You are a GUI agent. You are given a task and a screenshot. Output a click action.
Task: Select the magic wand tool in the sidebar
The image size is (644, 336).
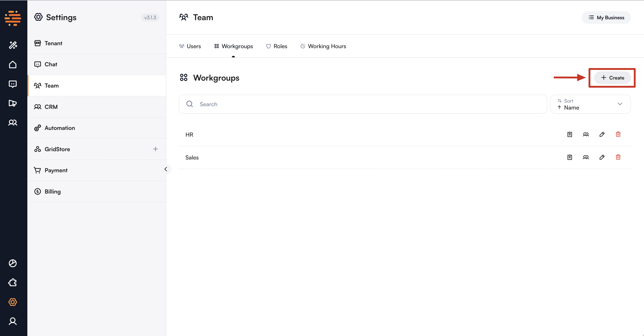click(13, 45)
